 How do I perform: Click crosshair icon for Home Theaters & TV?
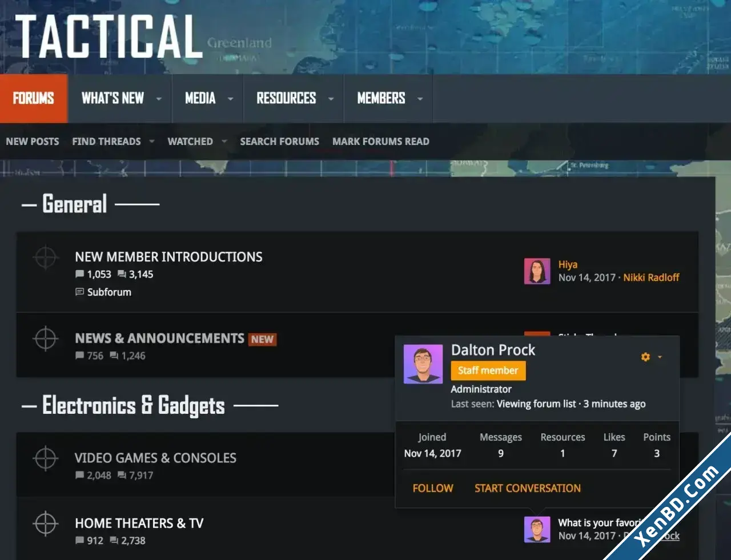(x=46, y=523)
